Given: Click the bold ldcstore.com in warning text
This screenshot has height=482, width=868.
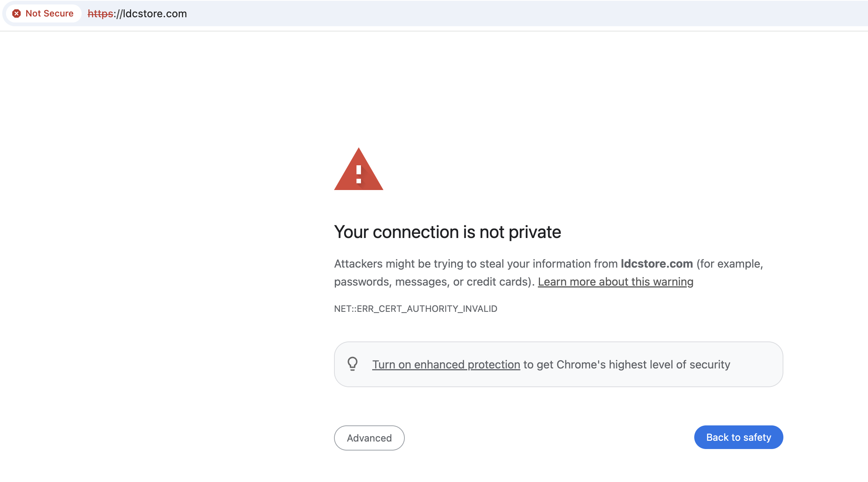Looking at the screenshot, I should pyautogui.click(x=657, y=263).
